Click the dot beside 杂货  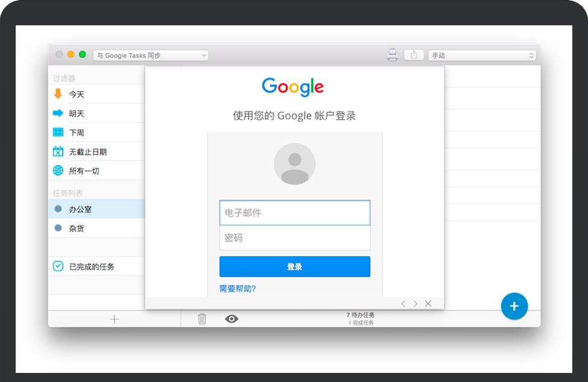(x=58, y=228)
